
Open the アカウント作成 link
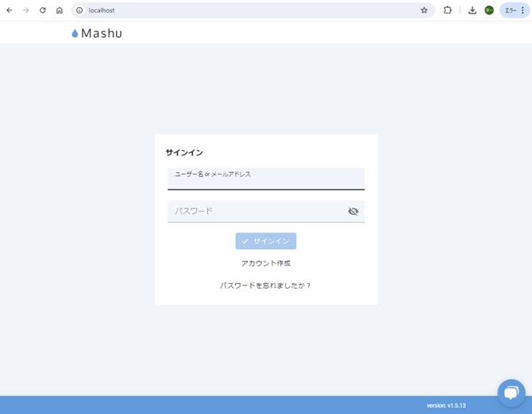pos(266,263)
